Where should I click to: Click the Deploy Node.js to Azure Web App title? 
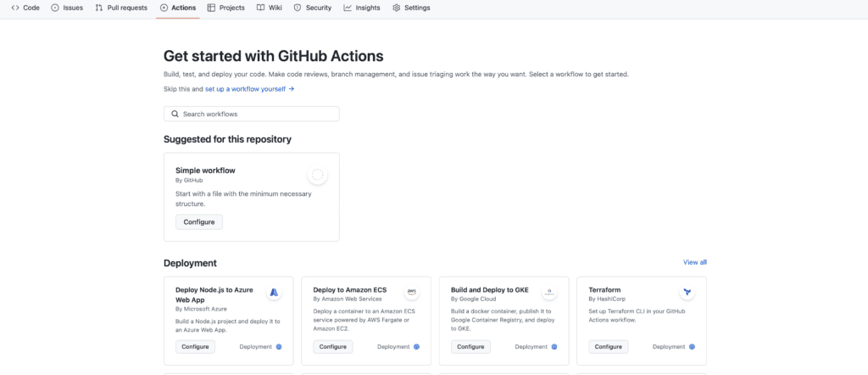[216, 294]
